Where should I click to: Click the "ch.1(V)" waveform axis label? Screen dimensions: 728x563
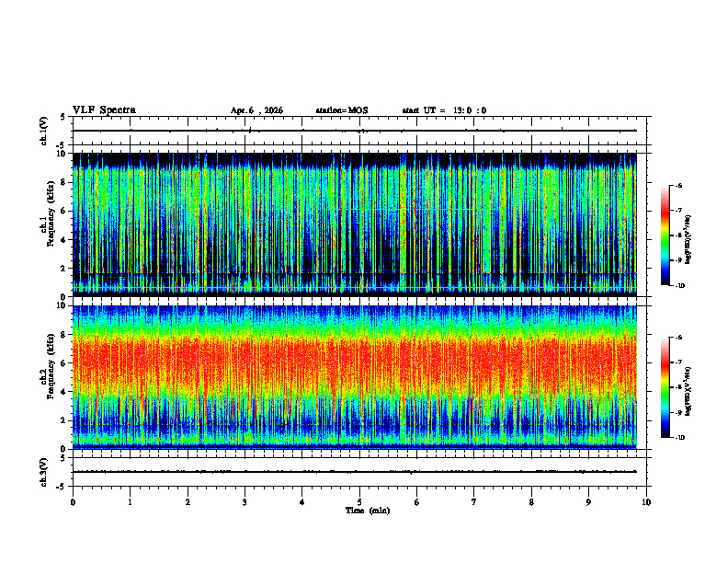click(44, 131)
